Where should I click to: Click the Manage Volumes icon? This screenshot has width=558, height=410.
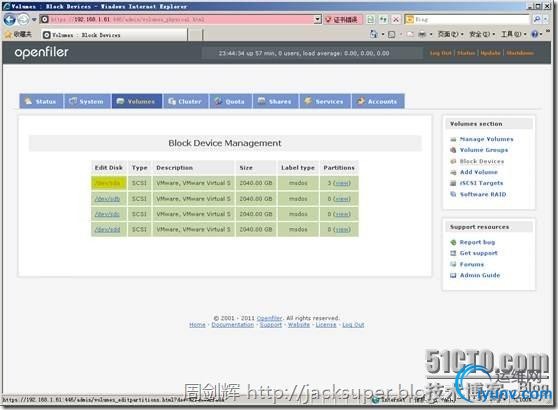click(453, 140)
